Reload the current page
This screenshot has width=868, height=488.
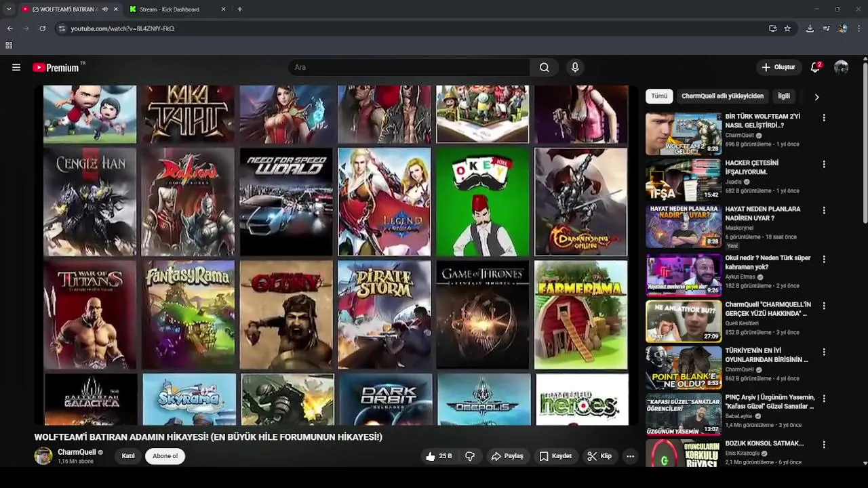pos(42,28)
